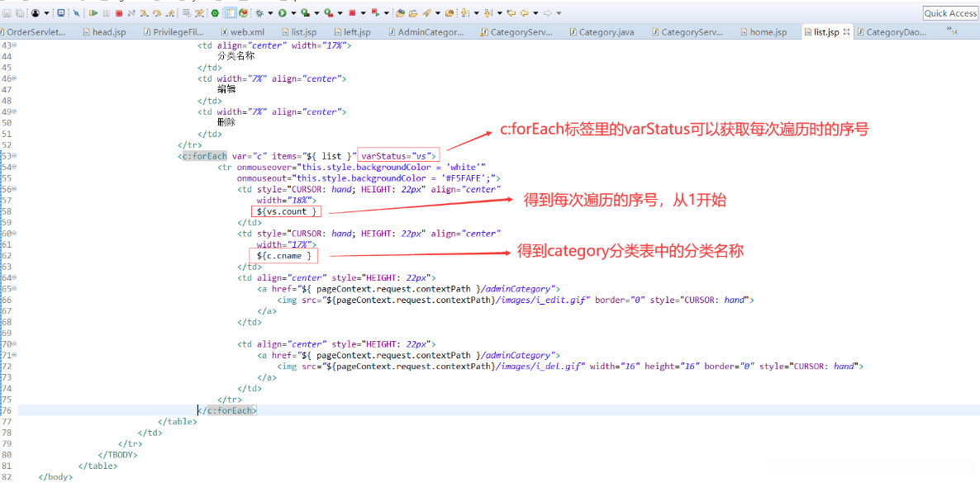Open the Back history dropdown arrow
This screenshot has height=483, width=980.
tap(535, 13)
